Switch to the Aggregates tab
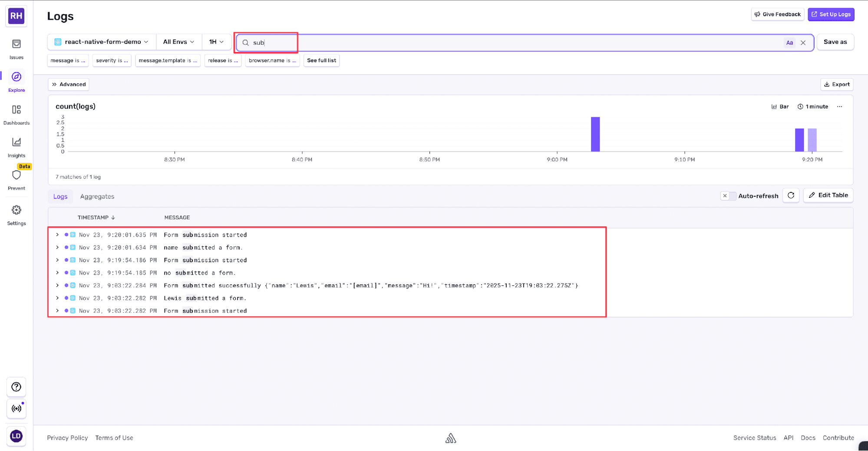The image size is (868, 451). click(x=97, y=196)
